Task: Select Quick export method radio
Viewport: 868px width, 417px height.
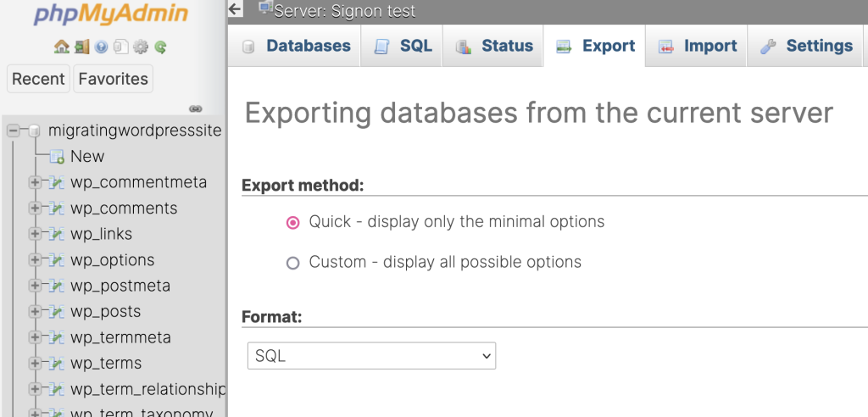Action: [x=292, y=223]
